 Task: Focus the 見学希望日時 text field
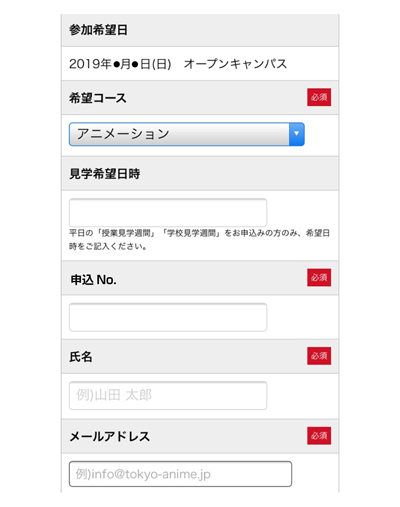click(168, 213)
